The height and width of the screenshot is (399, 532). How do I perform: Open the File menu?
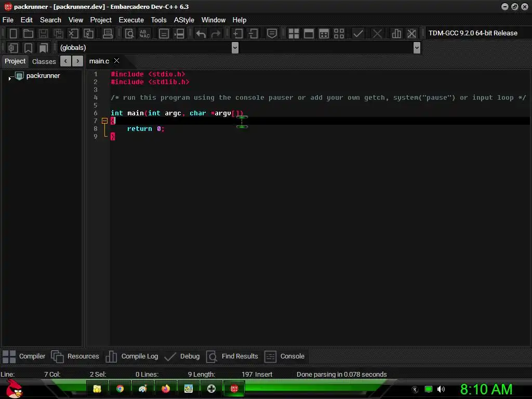pos(8,20)
